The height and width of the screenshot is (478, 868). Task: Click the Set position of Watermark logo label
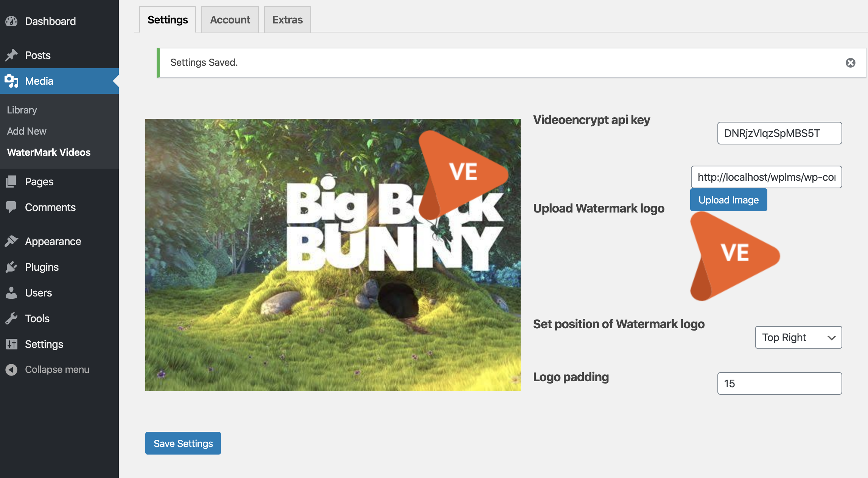(619, 324)
